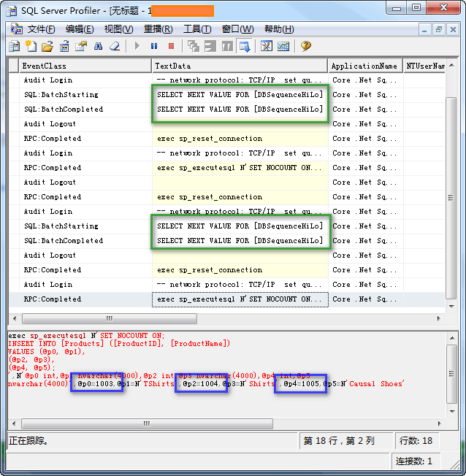The width and height of the screenshot is (466, 476).
Task: Click INSERT INTO [Products] text in detail pane
Action: tap(56, 344)
